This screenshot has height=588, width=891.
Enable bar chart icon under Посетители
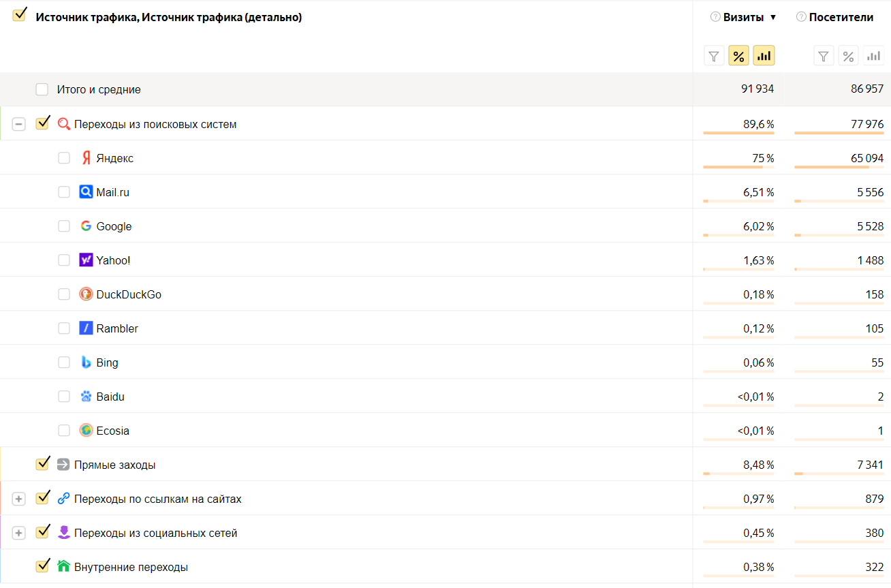click(x=873, y=56)
